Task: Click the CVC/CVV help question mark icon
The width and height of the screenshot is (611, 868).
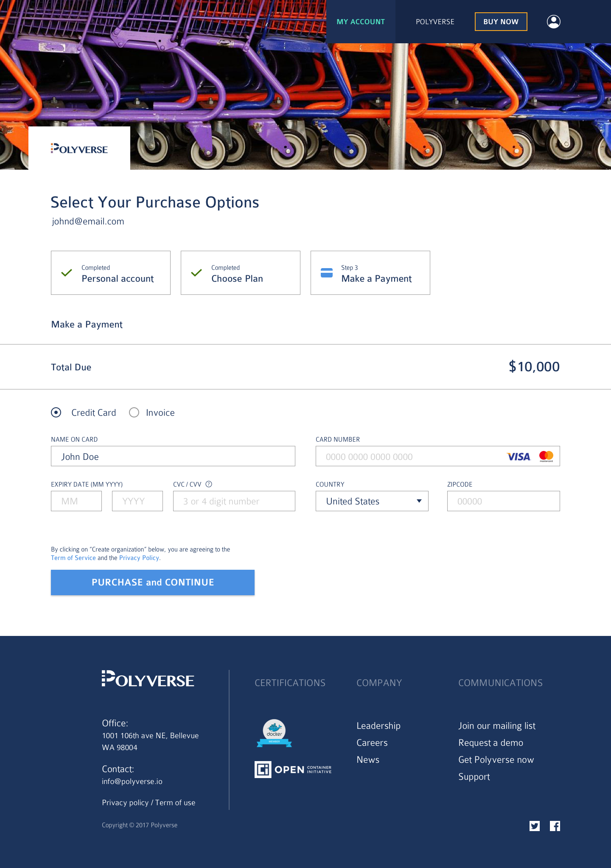Action: click(209, 484)
